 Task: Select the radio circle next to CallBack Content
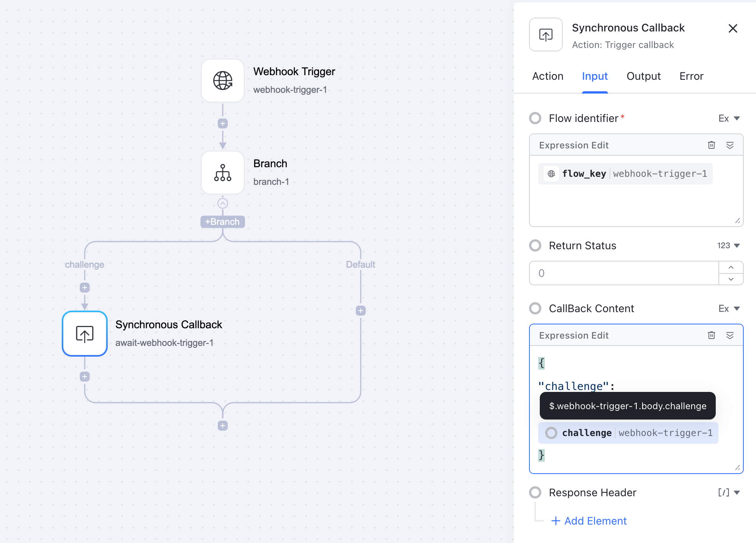point(535,308)
